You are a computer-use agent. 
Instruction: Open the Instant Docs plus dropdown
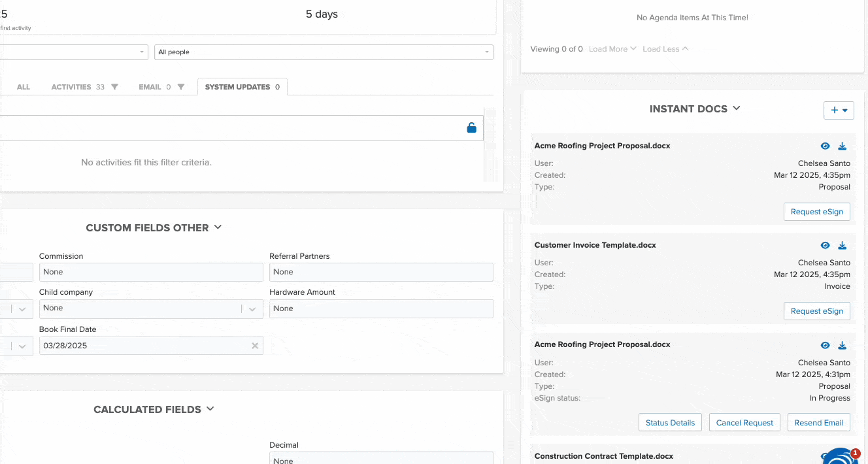point(839,110)
